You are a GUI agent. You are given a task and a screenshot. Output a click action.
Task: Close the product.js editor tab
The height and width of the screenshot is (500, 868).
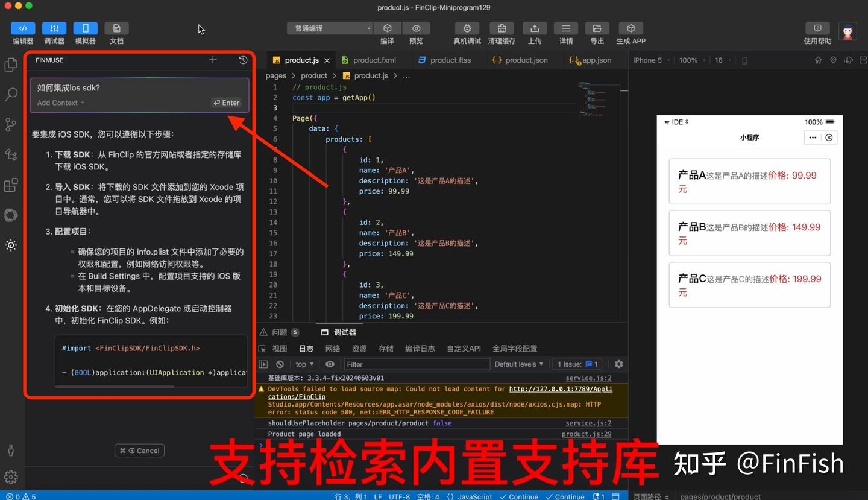point(327,60)
